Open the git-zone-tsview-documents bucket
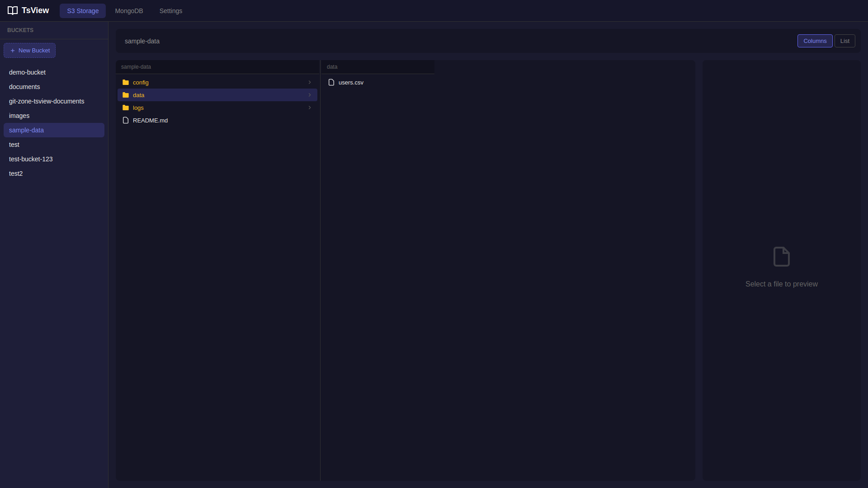This screenshot has width=868, height=488. point(47,101)
